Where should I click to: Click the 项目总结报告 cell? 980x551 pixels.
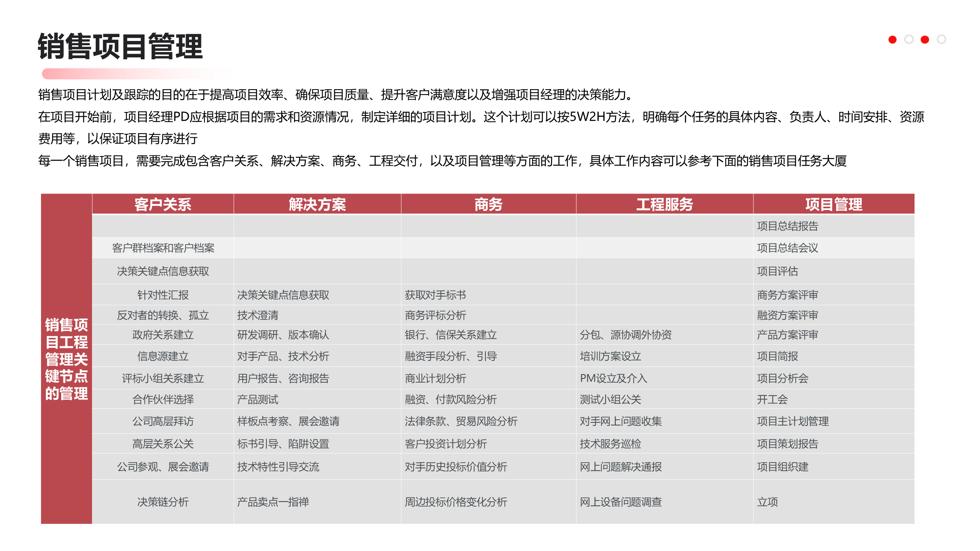click(787, 226)
